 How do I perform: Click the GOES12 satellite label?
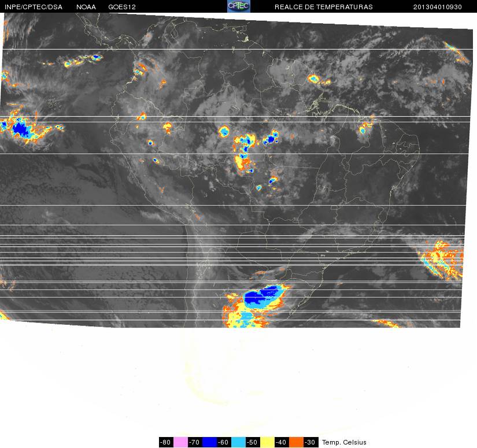coord(122,7)
